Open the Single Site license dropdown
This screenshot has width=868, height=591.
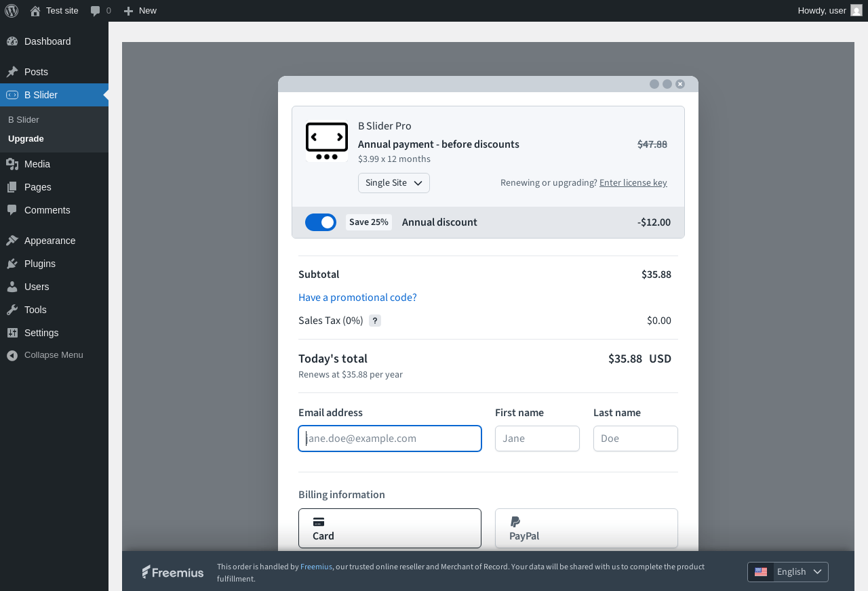pos(394,183)
